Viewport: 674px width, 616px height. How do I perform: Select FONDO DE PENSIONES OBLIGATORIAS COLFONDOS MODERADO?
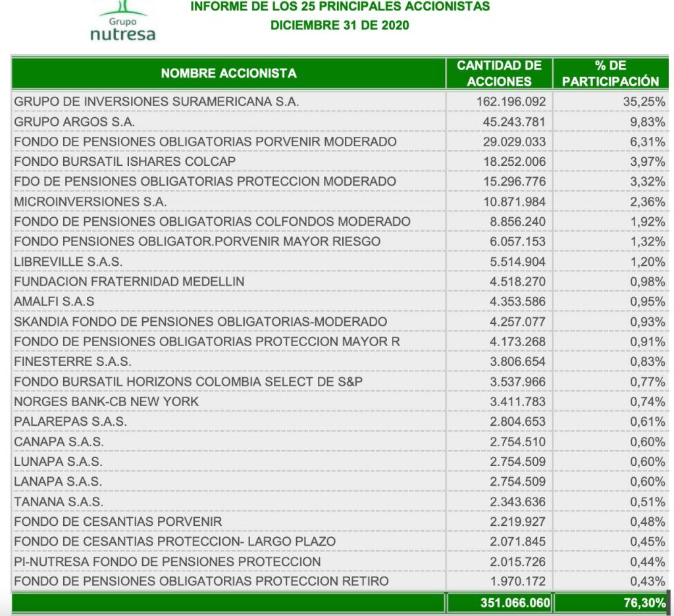point(212,221)
